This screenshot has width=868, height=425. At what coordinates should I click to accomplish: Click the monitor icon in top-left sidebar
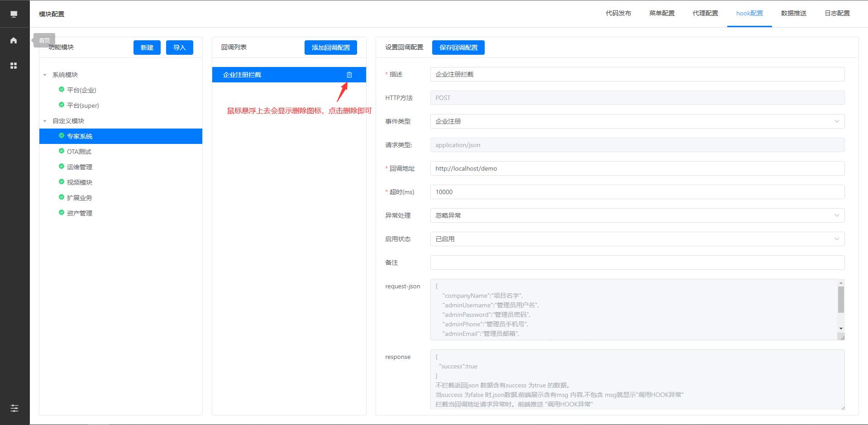pyautogui.click(x=14, y=14)
